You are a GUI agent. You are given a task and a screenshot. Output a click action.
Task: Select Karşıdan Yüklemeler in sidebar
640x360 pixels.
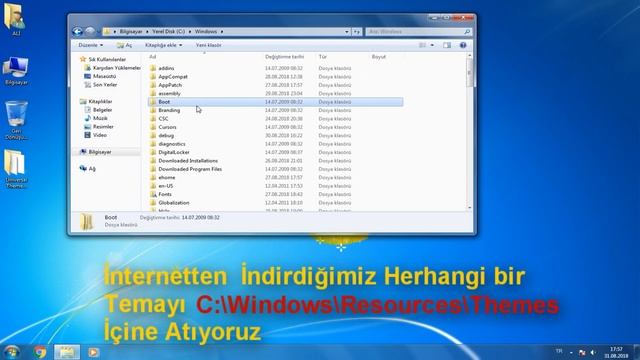point(112,68)
